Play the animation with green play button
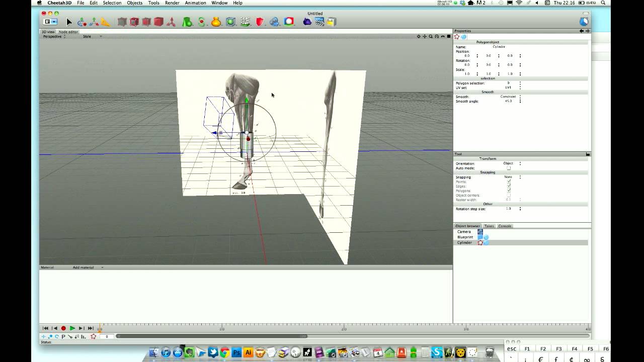 72,328
